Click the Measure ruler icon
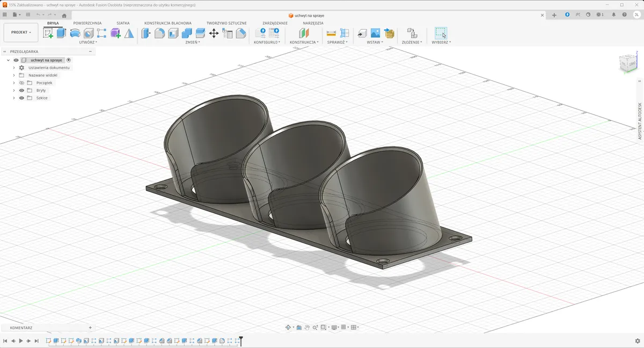This screenshot has height=348, width=644. (331, 33)
